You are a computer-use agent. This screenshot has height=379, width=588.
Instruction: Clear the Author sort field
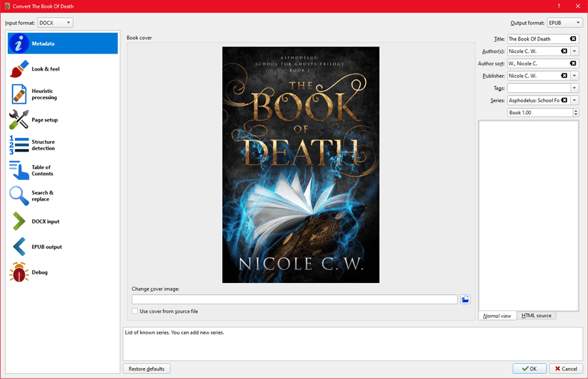coord(573,63)
